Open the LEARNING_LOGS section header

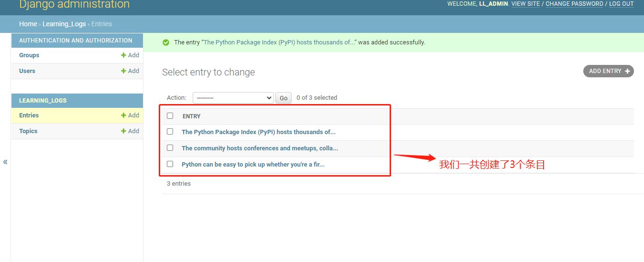43,101
